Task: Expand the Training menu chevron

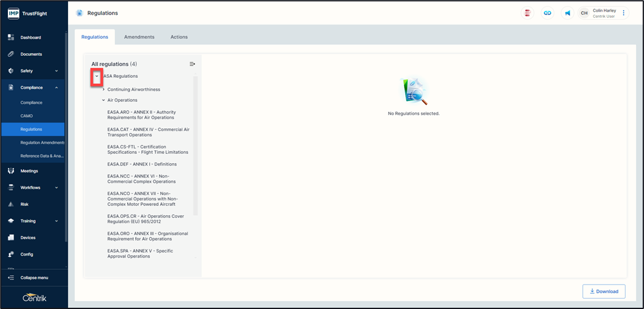Action: click(x=56, y=221)
